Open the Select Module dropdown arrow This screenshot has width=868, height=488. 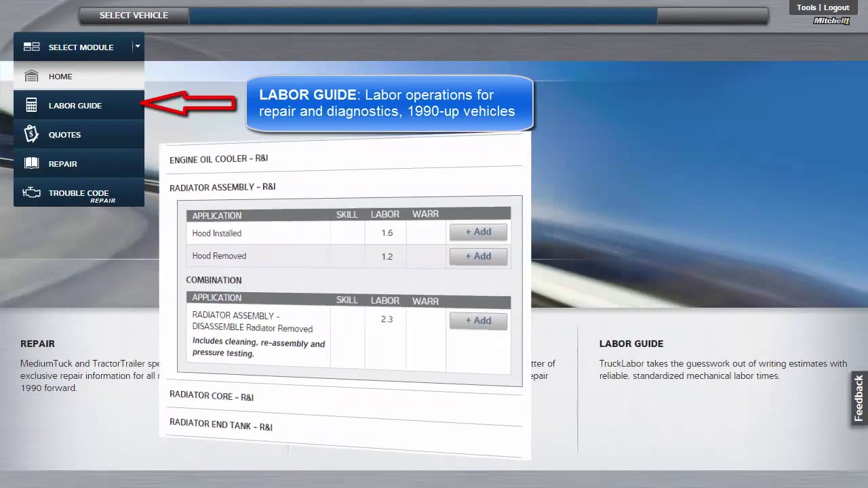pyautogui.click(x=138, y=47)
